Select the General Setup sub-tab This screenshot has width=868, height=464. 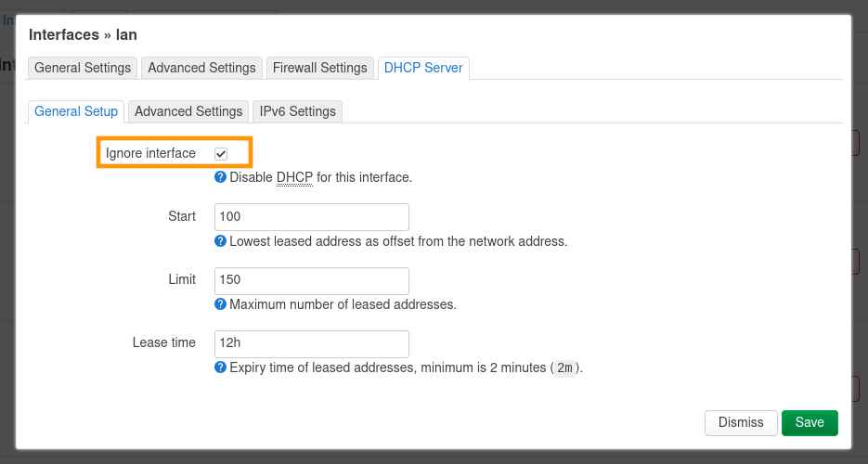coord(76,111)
